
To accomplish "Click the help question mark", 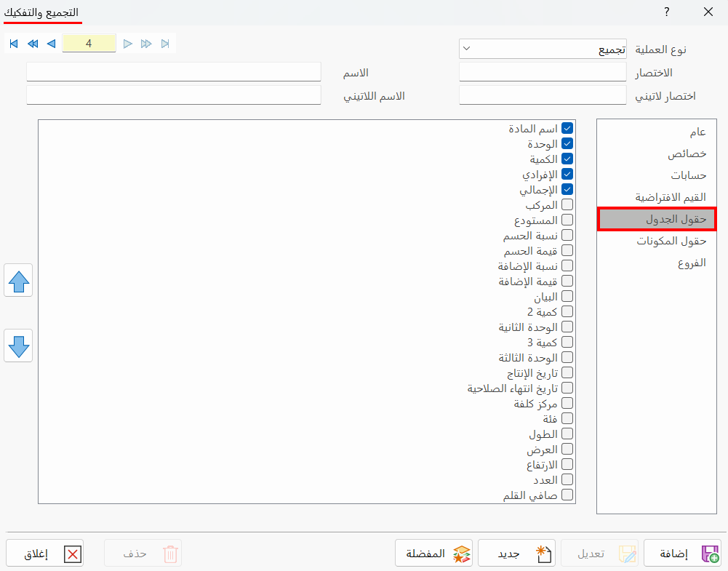I will [x=667, y=12].
